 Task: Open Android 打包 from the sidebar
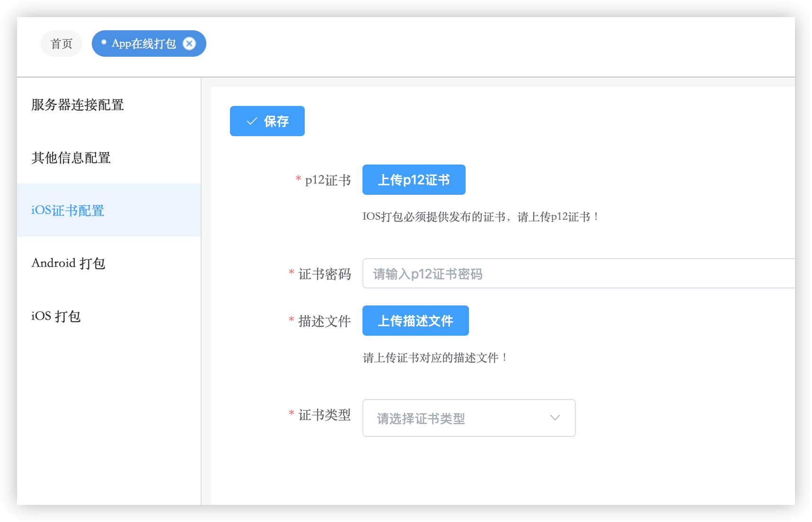pyautogui.click(x=68, y=263)
